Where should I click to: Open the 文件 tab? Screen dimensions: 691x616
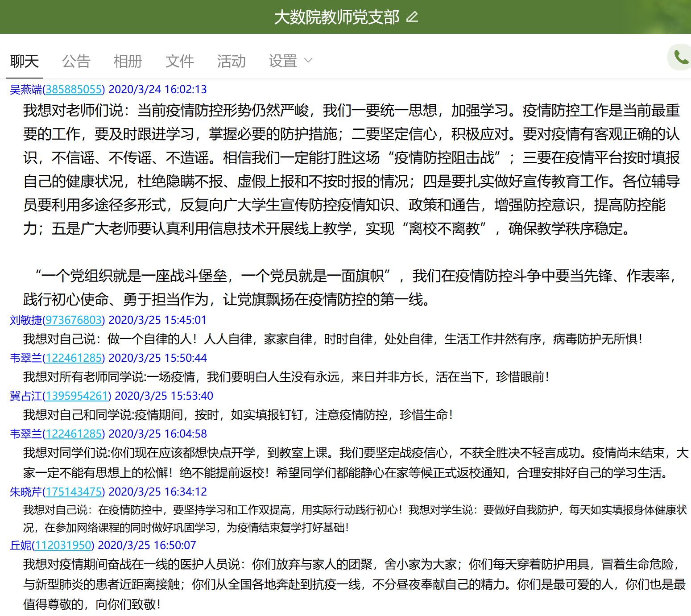tap(180, 61)
